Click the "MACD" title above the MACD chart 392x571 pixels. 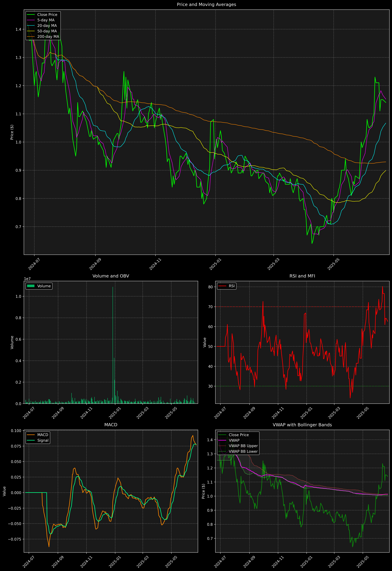coord(111,425)
